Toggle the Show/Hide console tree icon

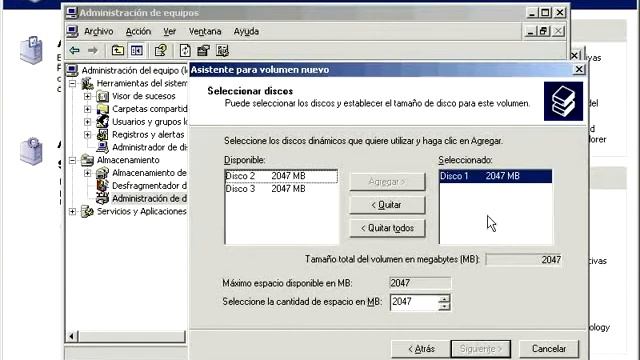pos(136,50)
